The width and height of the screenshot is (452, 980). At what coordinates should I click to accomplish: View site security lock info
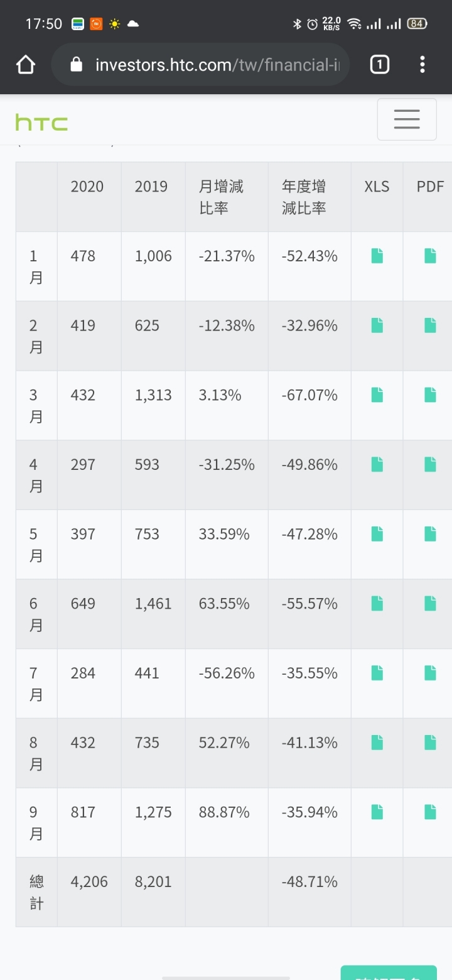pyautogui.click(x=77, y=64)
